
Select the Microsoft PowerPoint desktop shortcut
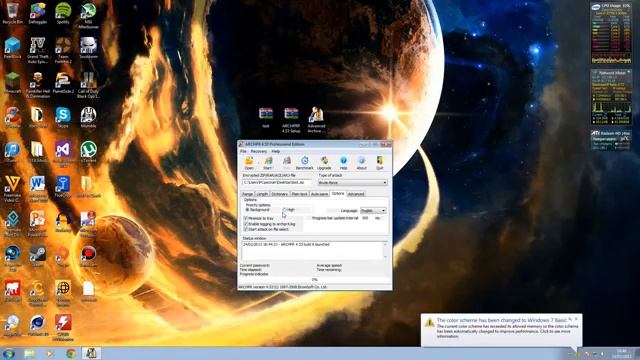(x=38, y=224)
